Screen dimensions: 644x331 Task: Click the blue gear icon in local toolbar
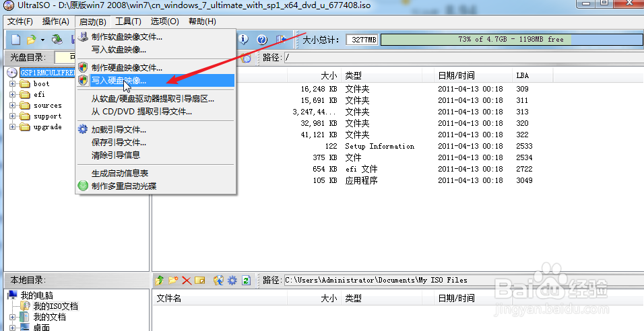click(232, 280)
